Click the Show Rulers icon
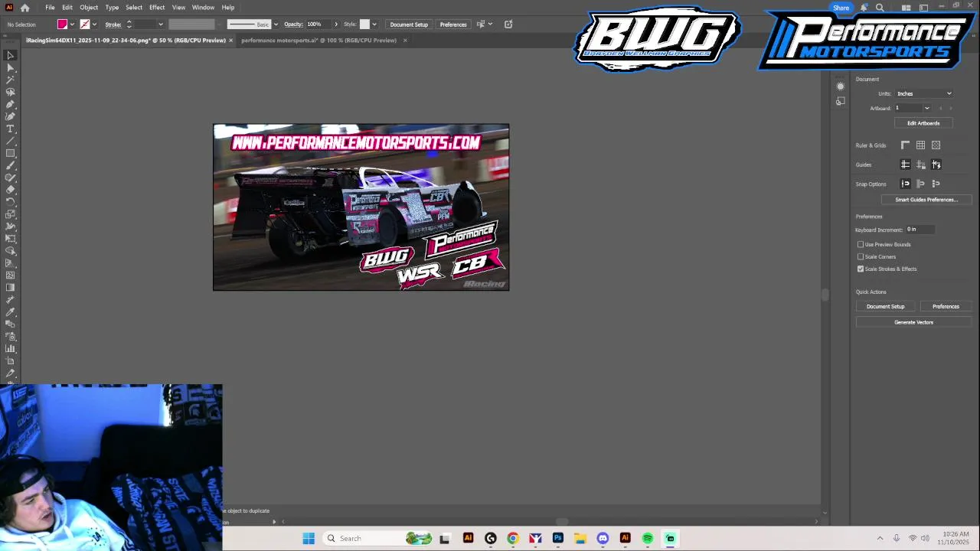This screenshot has height=551, width=980. click(x=905, y=145)
